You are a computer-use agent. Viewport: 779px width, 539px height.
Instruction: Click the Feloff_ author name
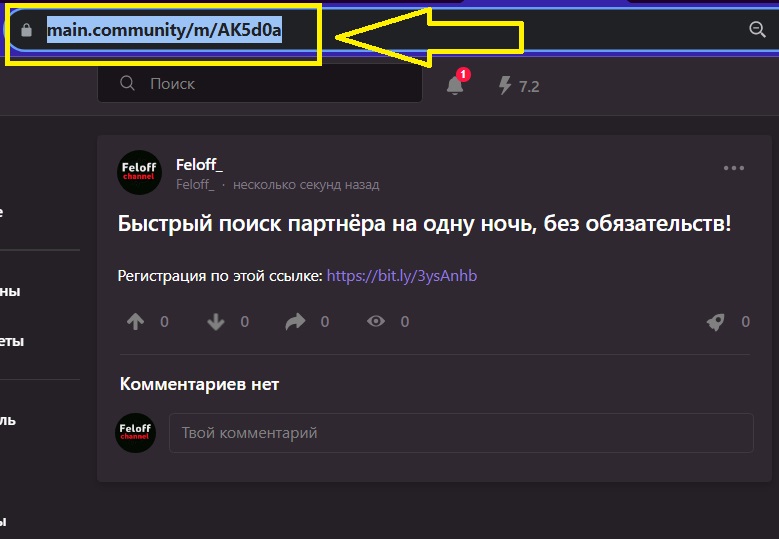(199, 164)
